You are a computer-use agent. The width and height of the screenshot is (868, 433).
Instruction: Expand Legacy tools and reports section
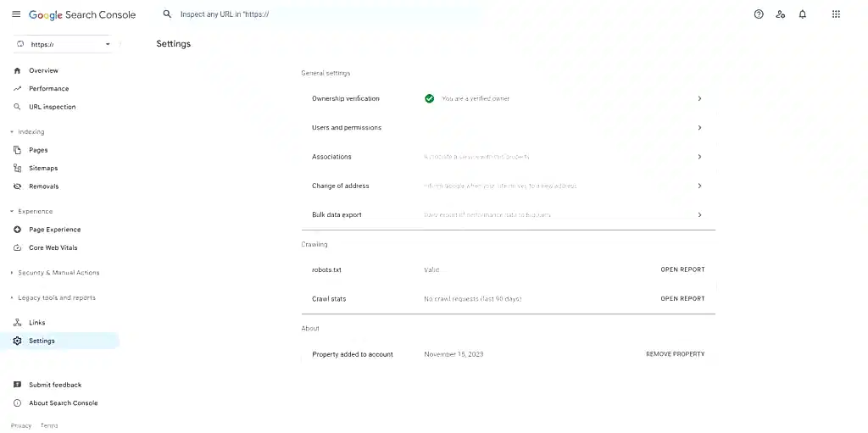(x=56, y=298)
